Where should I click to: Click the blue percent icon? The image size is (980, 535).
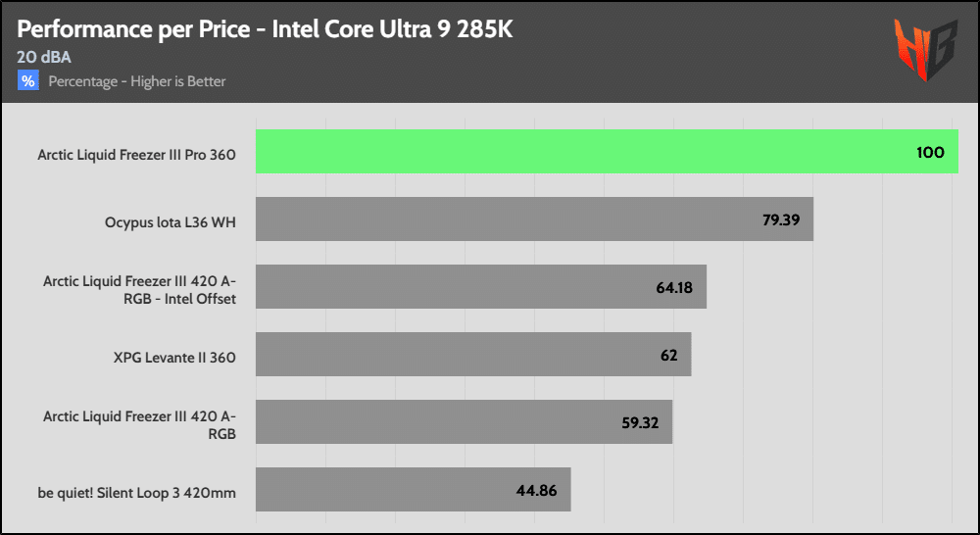point(27,80)
